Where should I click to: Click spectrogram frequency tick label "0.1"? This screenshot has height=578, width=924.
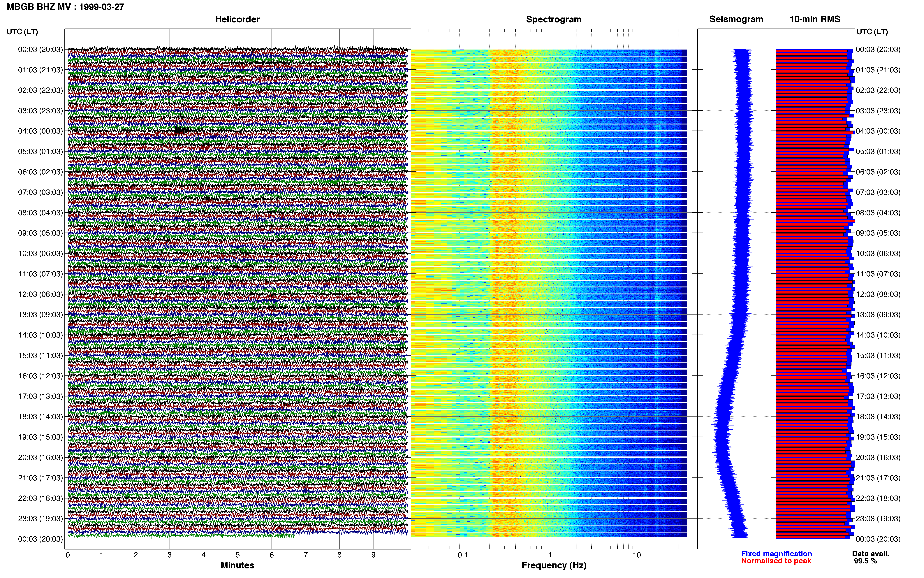tap(463, 555)
